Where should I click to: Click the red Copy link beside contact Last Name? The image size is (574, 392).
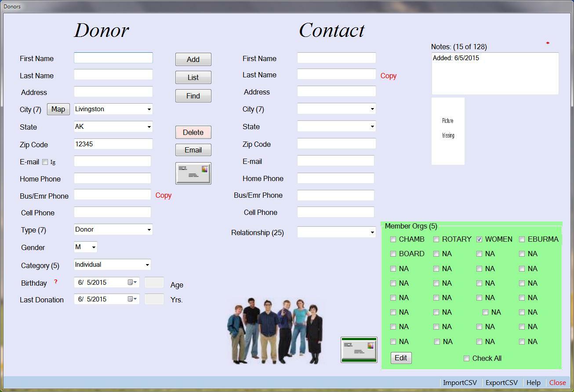389,76
